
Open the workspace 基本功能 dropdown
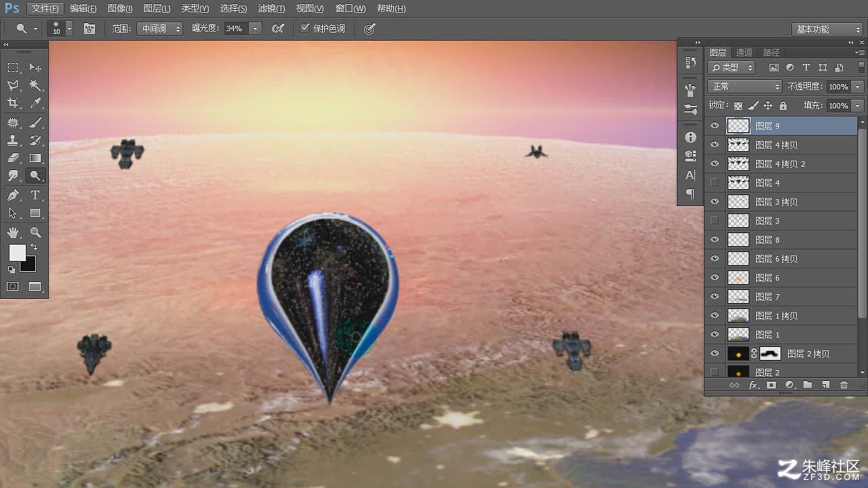coord(827,29)
